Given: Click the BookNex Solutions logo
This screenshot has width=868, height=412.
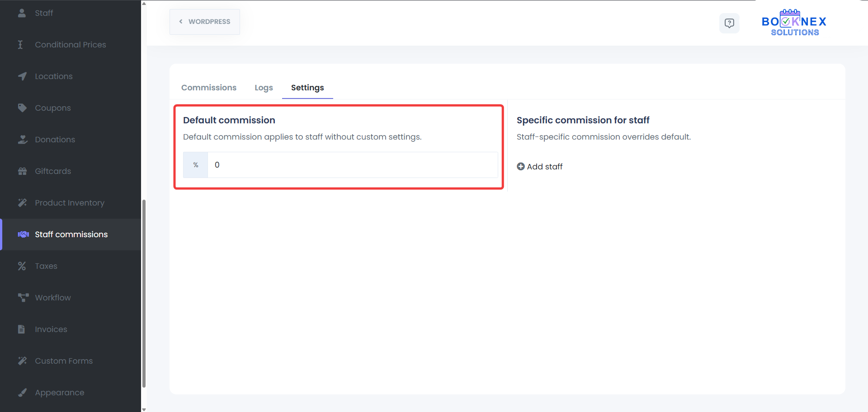Looking at the screenshot, I should point(794,23).
